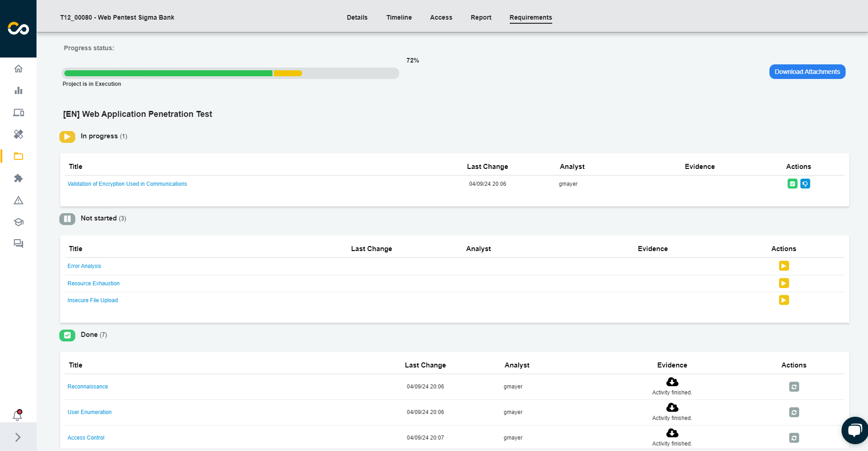
Task: Open the devices/assets sidebar icon
Action: coord(18,112)
